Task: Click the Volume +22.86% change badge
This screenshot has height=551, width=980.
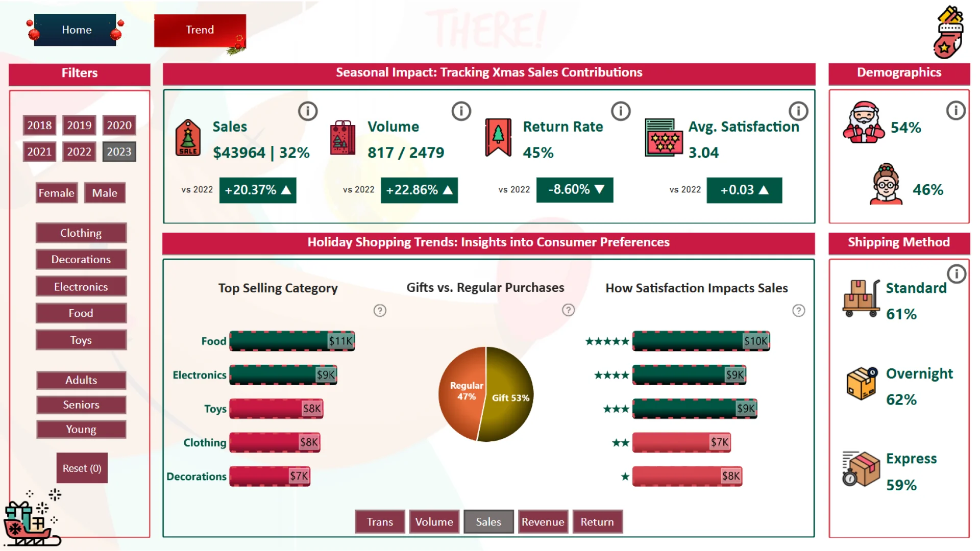Action: pos(419,190)
